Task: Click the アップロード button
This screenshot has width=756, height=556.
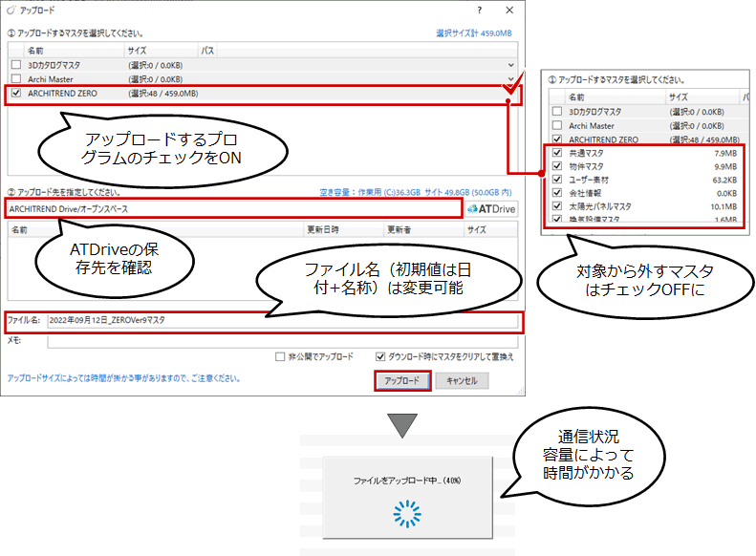Action: point(402,380)
